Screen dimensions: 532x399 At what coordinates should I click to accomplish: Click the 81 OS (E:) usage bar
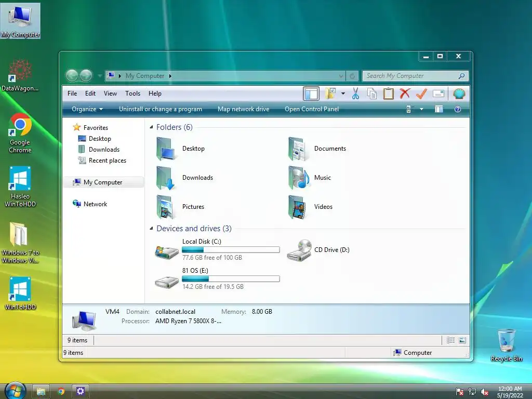click(231, 279)
